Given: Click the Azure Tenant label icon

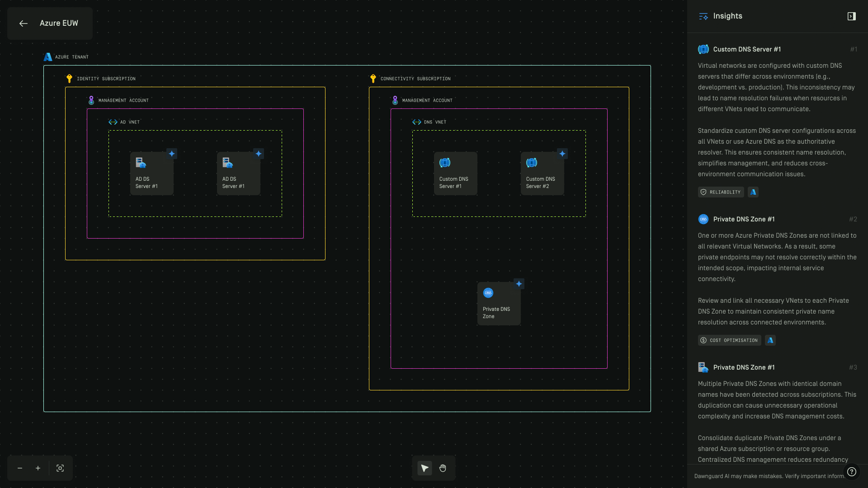Looking at the screenshot, I should pyautogui.click(x=48, y=57).
